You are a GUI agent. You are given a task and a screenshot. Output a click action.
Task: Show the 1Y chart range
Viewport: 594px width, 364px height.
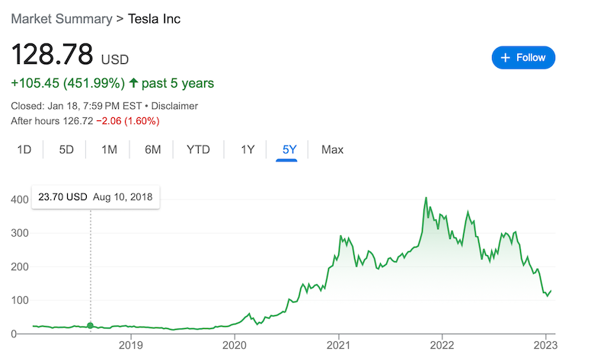point(247,150)
